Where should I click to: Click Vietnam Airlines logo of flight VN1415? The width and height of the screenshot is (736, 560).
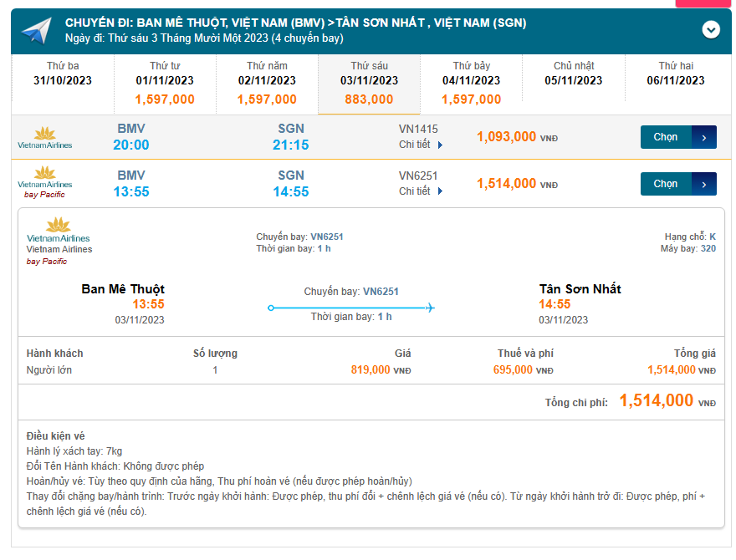[x=45, y=137]
